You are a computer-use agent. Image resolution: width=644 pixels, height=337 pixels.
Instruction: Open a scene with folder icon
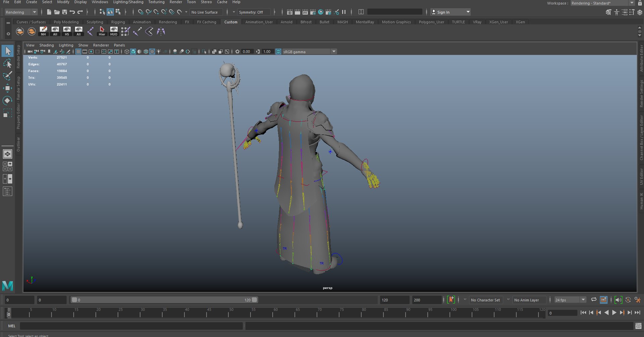[57, 12]
